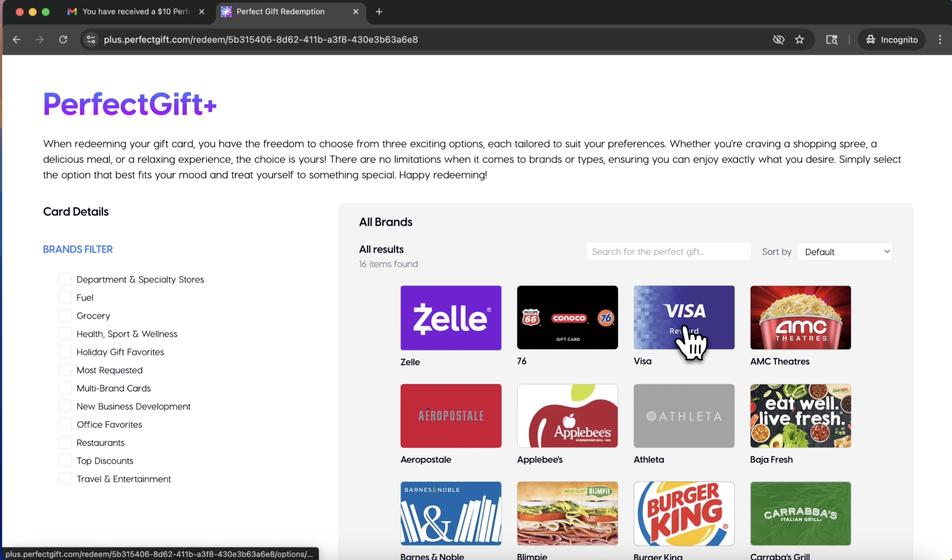Viewport: 952px width, 560px height.
Task: Select the AMC Theatres card image
Action: point(800,317)
